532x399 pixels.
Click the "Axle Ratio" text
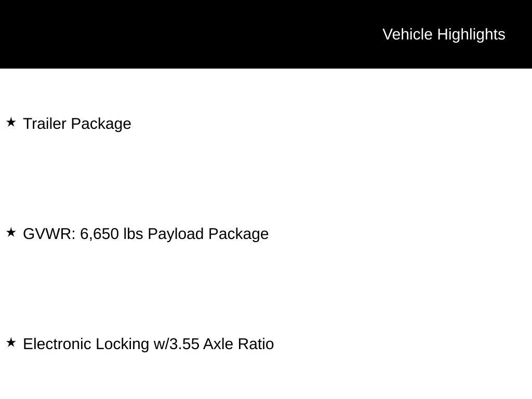point(238,344)
